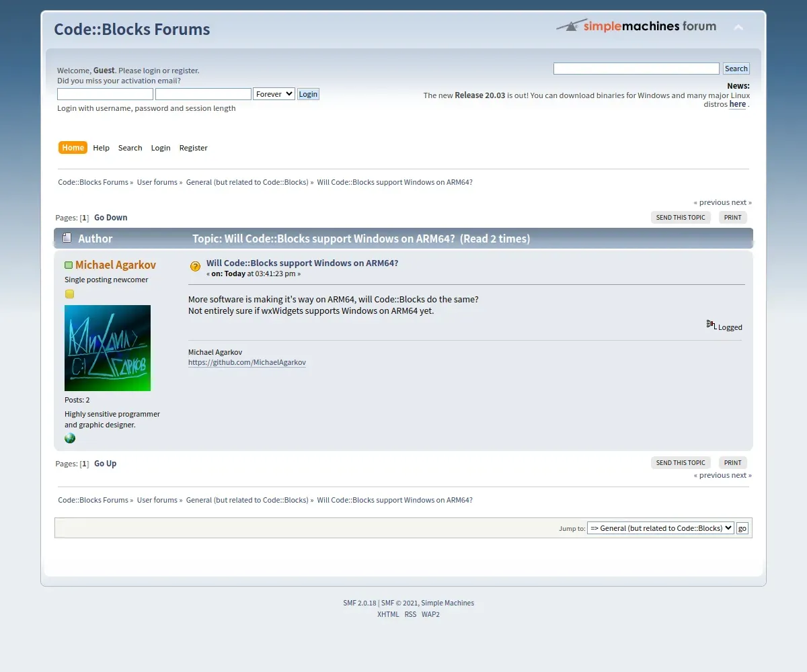
Task: Click the login link in welcome message
Action: point(151,71)
